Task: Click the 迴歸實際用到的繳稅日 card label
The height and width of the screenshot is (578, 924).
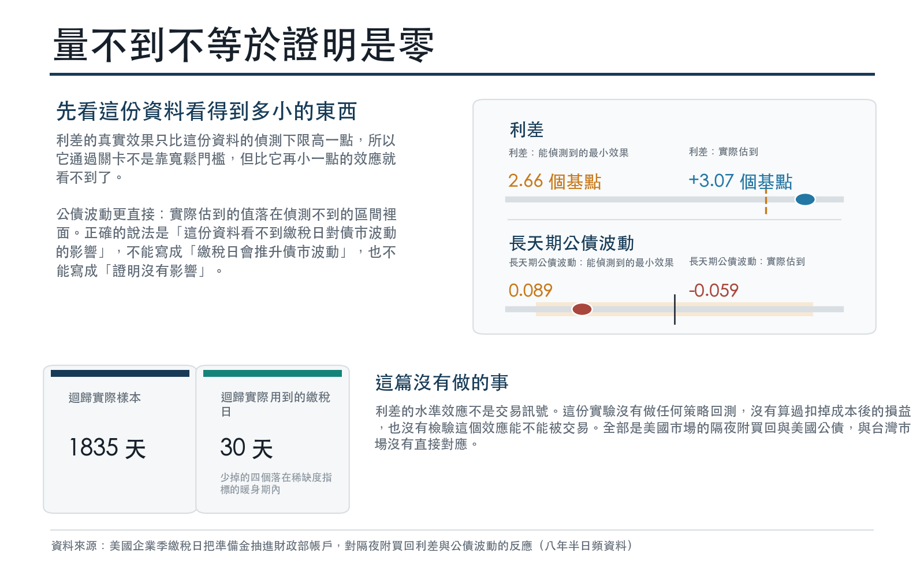Action: coord(275,404)
